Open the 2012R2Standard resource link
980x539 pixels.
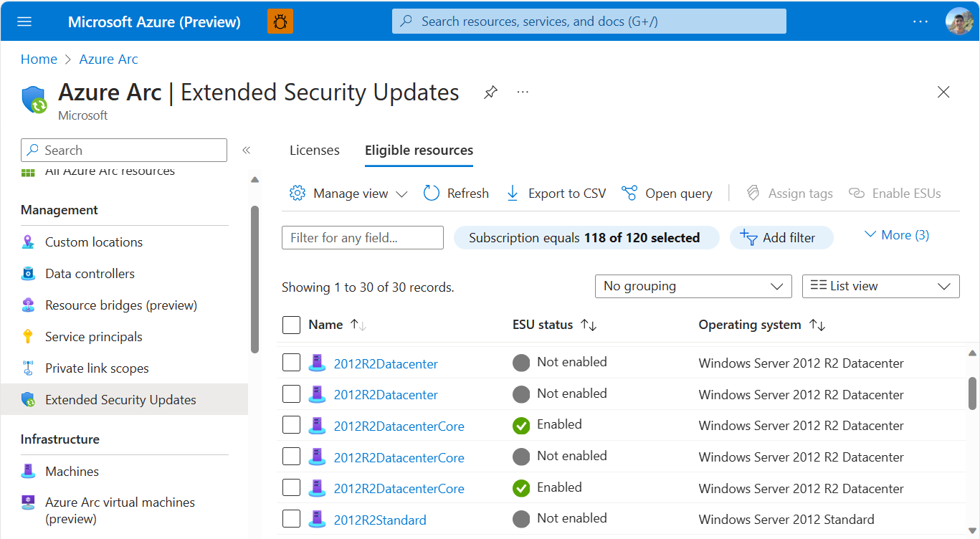[x=380, y=520]
